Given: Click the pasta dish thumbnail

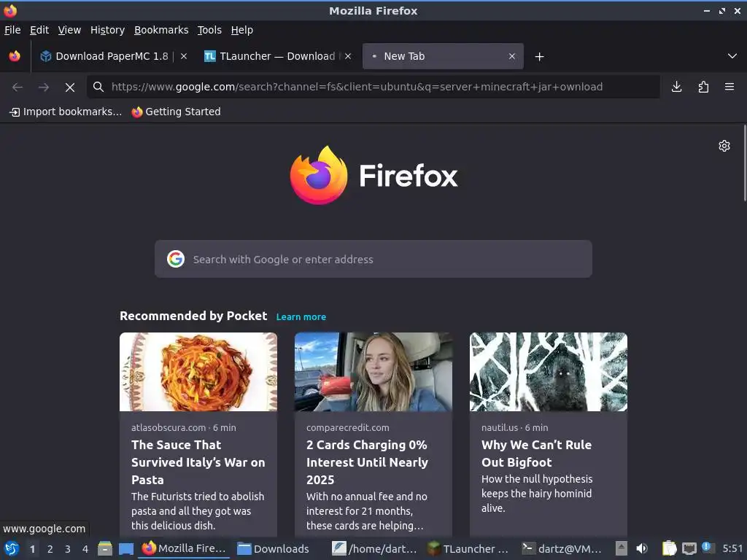Looking at the screenshot, I should click(198, 372).
